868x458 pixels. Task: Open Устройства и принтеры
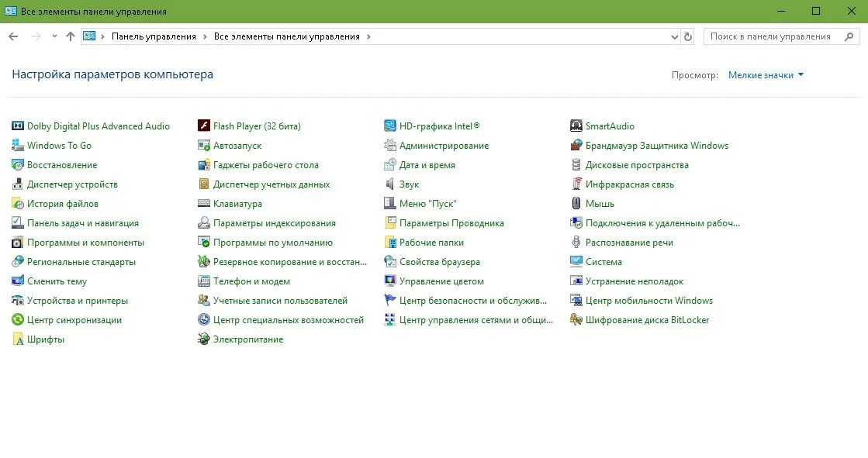78,301
